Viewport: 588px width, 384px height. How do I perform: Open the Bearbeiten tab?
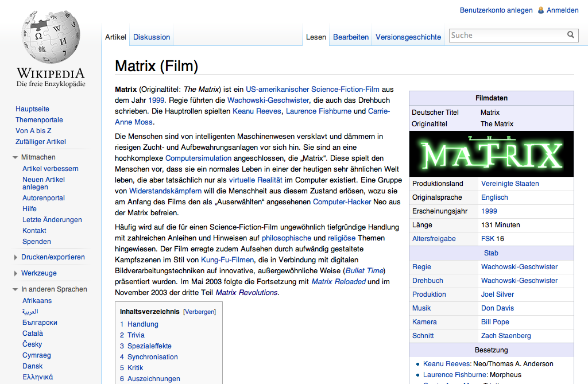click(351, 37)
